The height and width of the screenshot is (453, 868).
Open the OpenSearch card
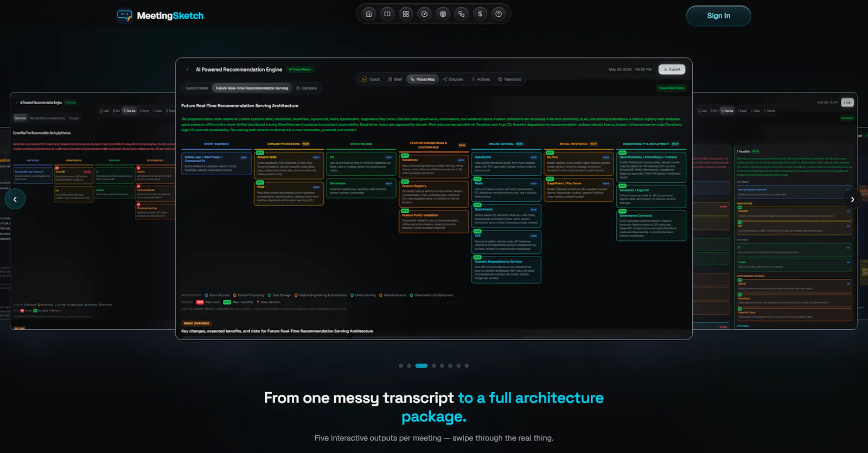[507, 215]
